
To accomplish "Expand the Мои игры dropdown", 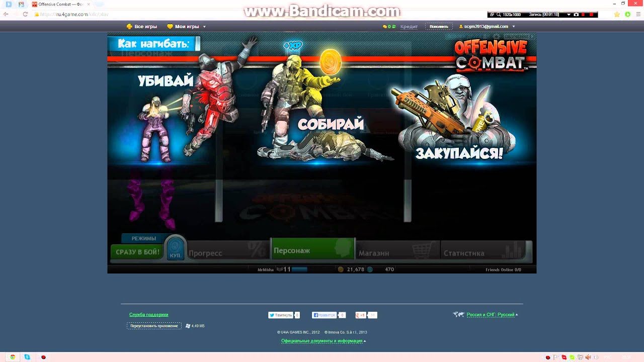I will (186, 26).
